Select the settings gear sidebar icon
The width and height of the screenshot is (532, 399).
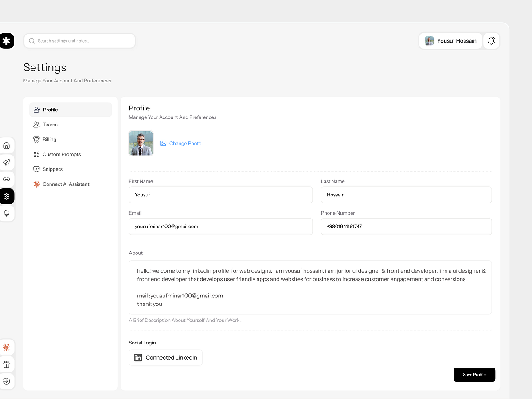click(x=7, y=196)
